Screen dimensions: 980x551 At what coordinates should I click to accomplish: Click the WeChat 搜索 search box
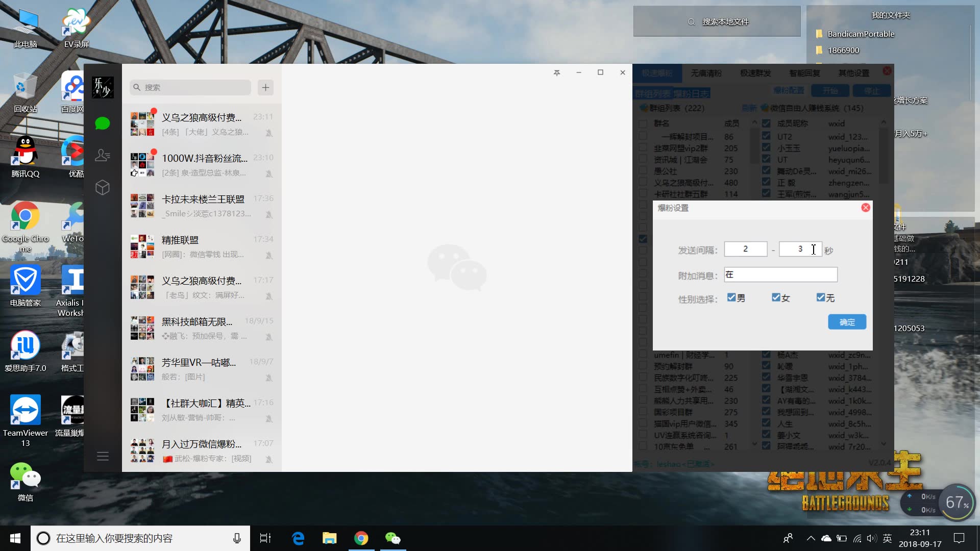pyautogui.click(x=190, y=87)
